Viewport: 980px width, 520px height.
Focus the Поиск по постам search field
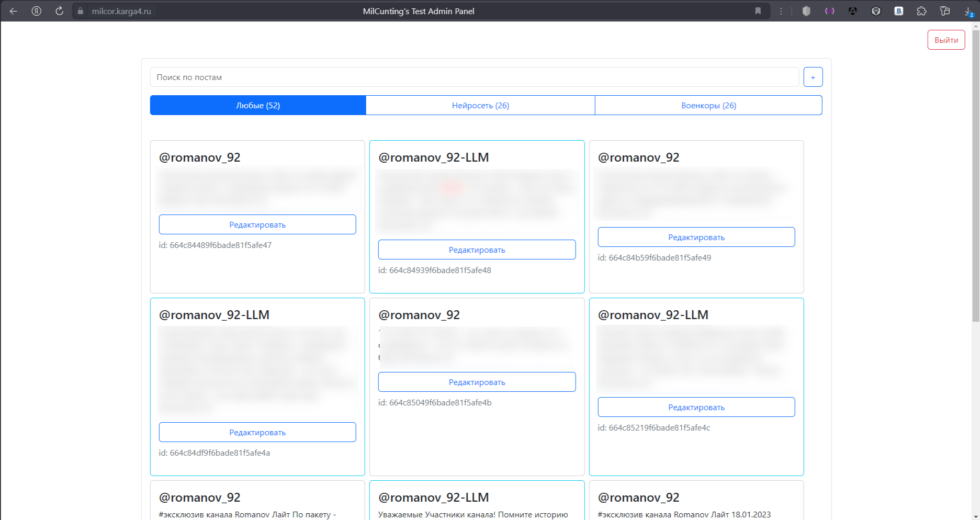click(474, 77)
